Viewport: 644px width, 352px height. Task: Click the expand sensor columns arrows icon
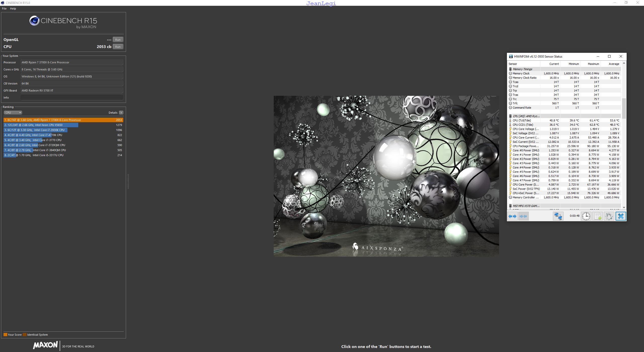pyautogui.click(x=512, y=216)
